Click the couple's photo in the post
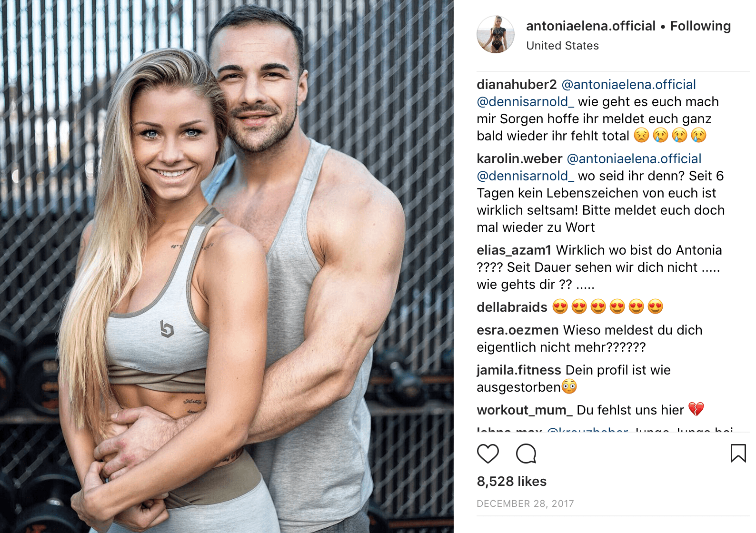The width and height of the screenshot is (756, 533). coord(227,266)
